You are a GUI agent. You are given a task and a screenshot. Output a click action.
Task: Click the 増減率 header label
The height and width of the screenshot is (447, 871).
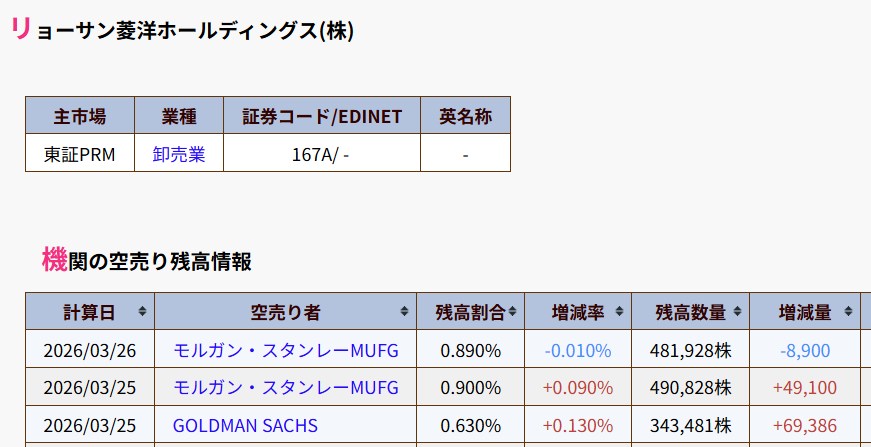[x=578, y=313]
